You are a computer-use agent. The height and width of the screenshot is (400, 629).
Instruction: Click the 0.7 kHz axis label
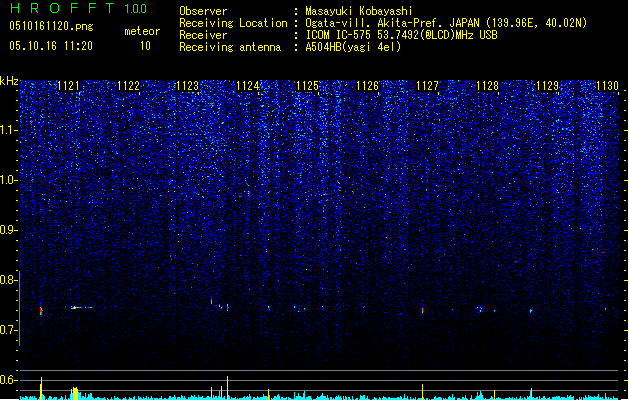8,330
